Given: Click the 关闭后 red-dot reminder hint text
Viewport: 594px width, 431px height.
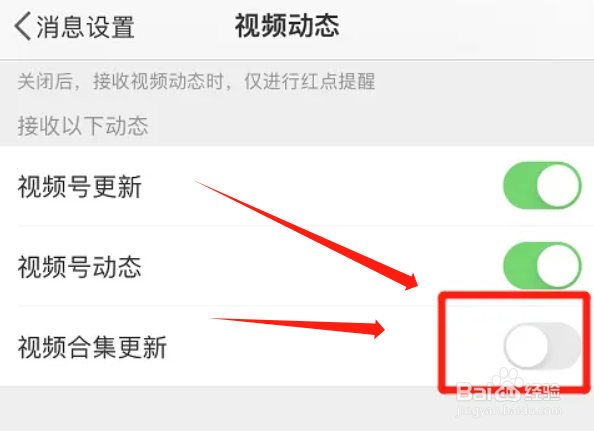Looking at the screenshot, I should [196, 81].
